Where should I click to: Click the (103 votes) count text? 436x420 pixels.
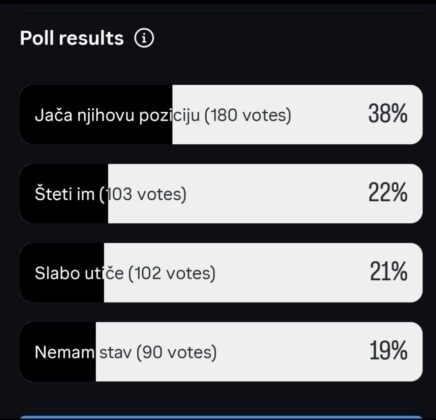143,194
